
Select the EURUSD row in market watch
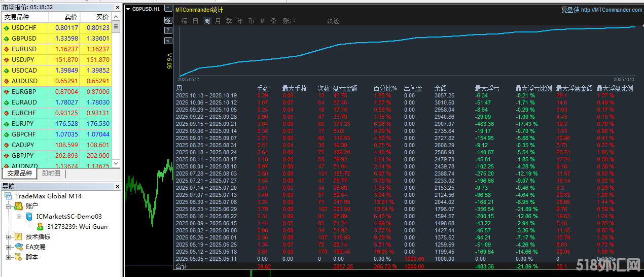point(24,49)
